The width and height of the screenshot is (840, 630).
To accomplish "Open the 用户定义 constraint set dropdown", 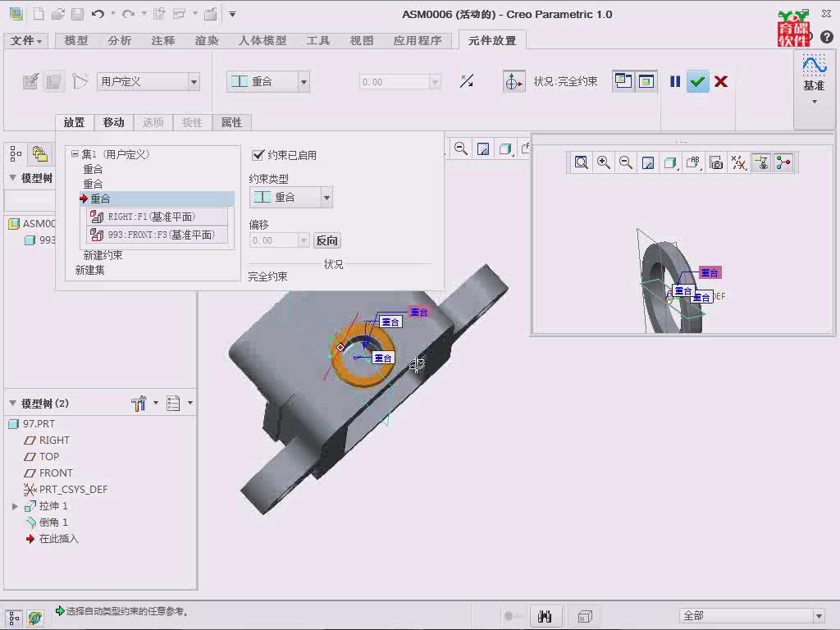I will click(194, 82).
